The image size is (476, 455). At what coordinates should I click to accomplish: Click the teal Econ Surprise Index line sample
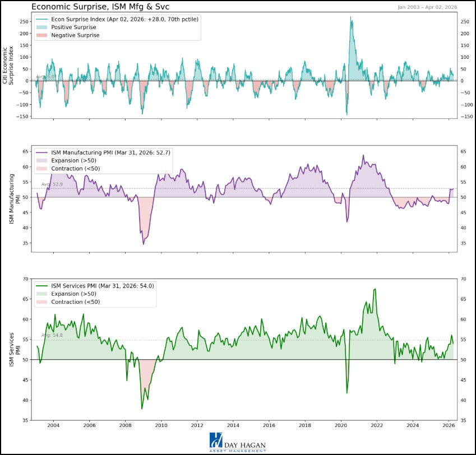tap(42, 20)
